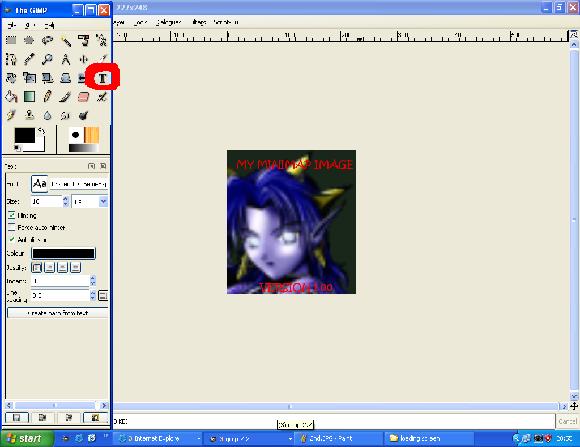580x447 pixels.
Task: Click the Size spinner arrows
Action: [66, 201]
